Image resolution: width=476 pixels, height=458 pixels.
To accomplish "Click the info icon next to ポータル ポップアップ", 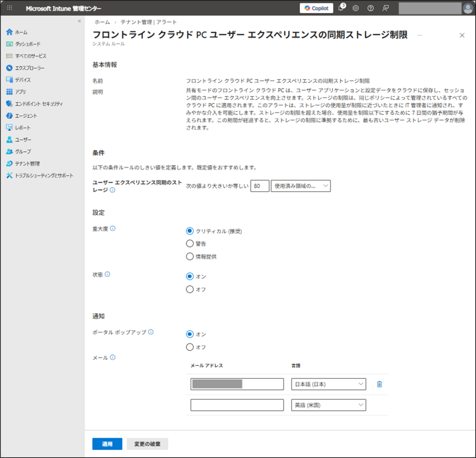I will [151, 332].
